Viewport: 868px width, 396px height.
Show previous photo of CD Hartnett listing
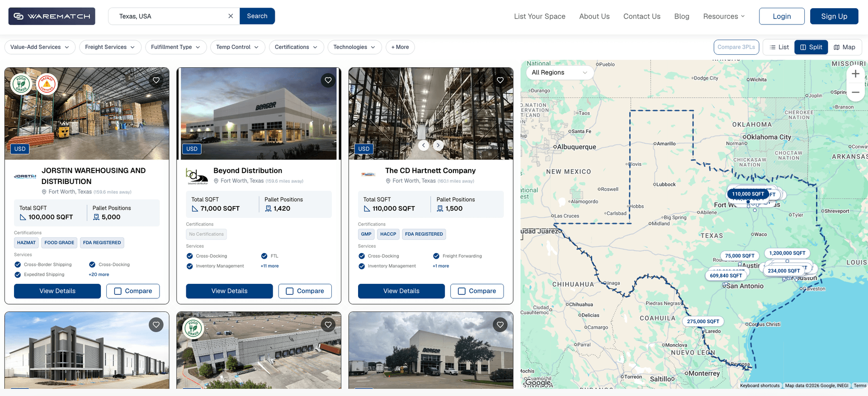point(424,145)
